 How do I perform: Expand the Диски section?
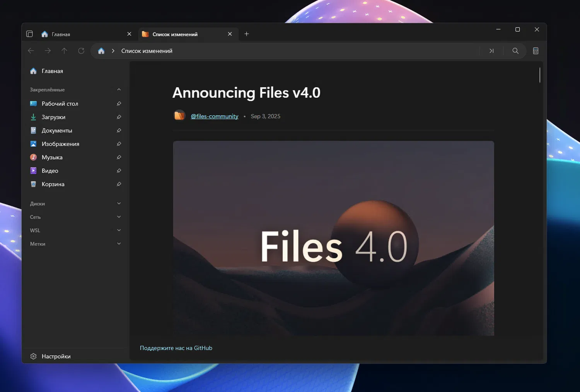(119, 203)
